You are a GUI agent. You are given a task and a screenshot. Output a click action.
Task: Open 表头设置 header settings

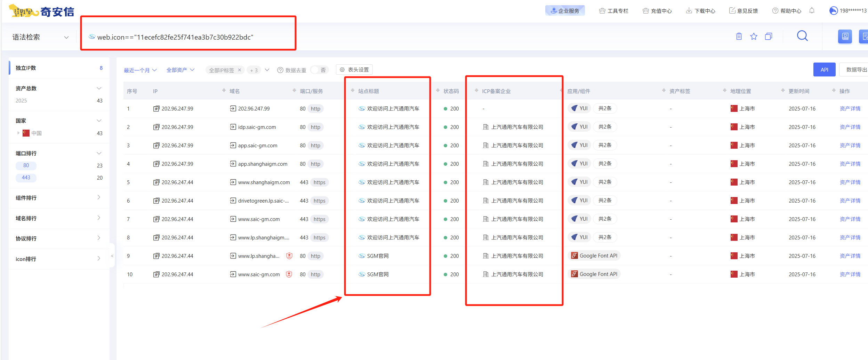pyautogui.click(x=354, y=69)
